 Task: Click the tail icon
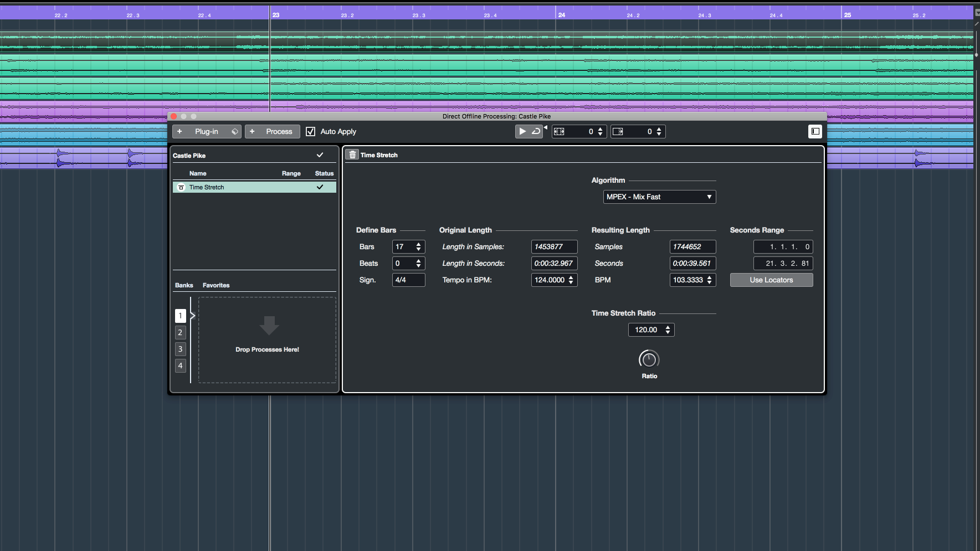[618, 131]
